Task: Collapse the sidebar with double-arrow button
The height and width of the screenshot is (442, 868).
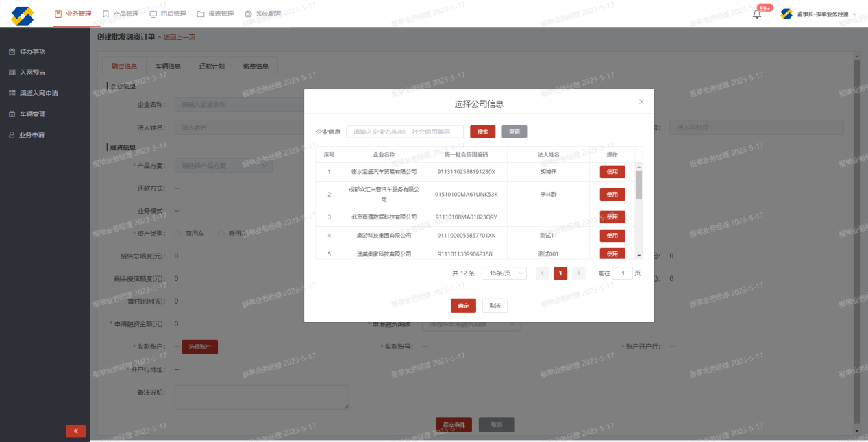Action: pos(75,431)
